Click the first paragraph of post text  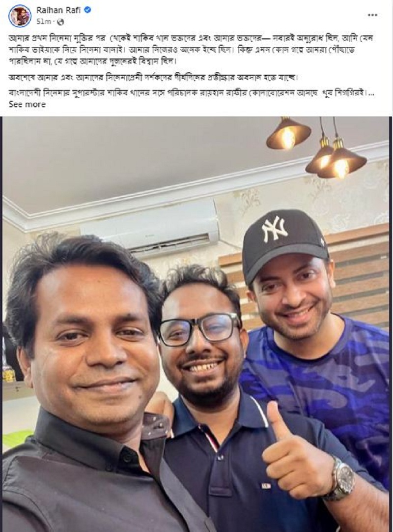191,50
